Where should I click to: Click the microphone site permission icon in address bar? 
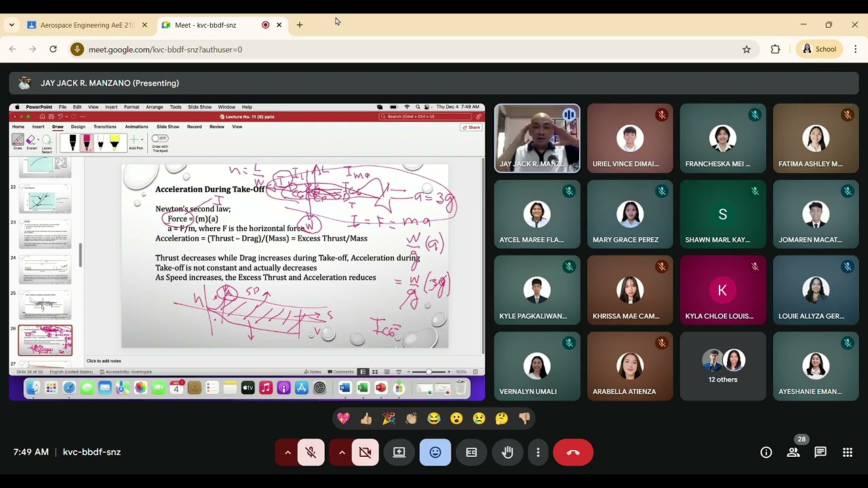click(x=77, y=49)
